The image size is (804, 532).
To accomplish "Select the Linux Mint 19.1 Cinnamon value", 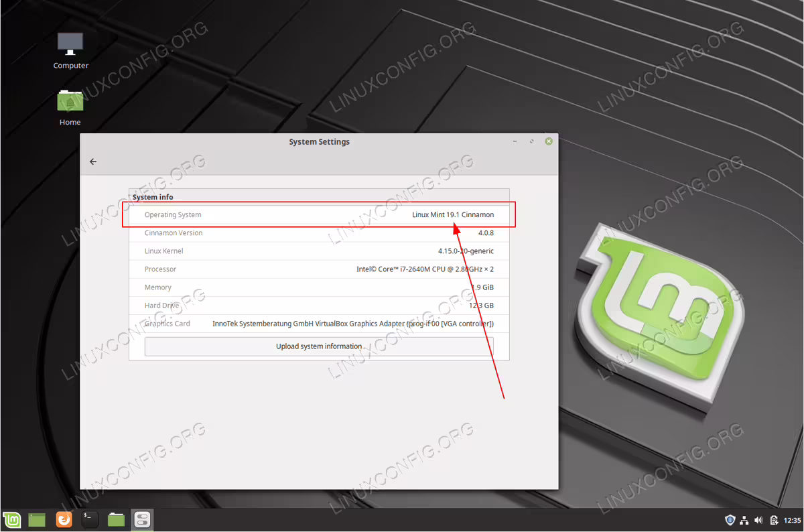I will (453, 215).
